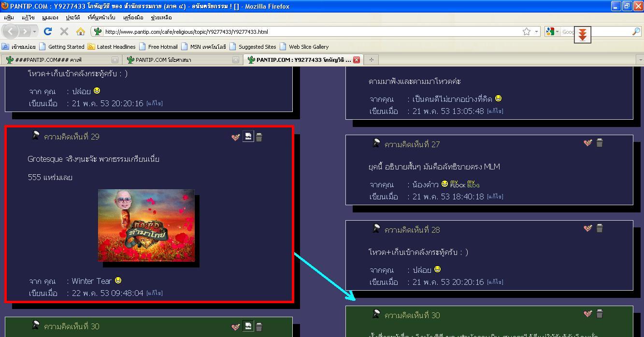Screen dimensions: 644x337
Task: Open a new tab with the plus button
Action: coord(371,60)
